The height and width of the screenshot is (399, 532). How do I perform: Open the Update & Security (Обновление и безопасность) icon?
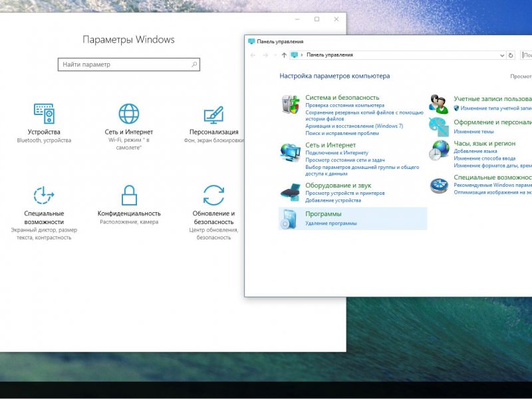(x=213, y=195)
